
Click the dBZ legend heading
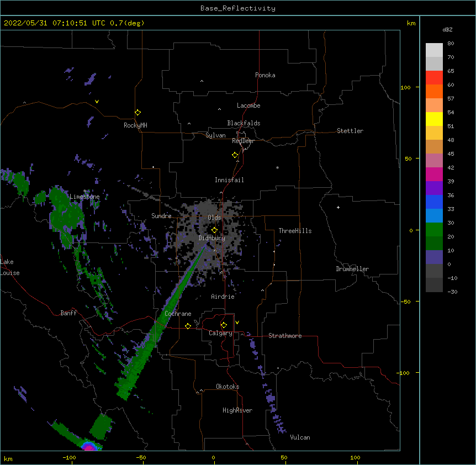[447, 29]
